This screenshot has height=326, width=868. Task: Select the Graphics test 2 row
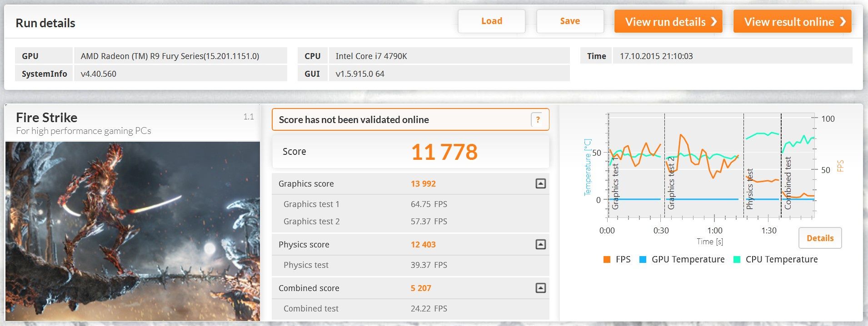410,222
